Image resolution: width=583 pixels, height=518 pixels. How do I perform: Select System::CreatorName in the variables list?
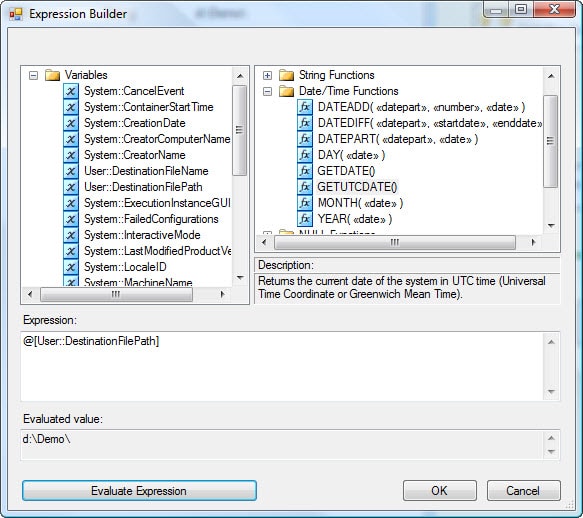click(135, 155)
